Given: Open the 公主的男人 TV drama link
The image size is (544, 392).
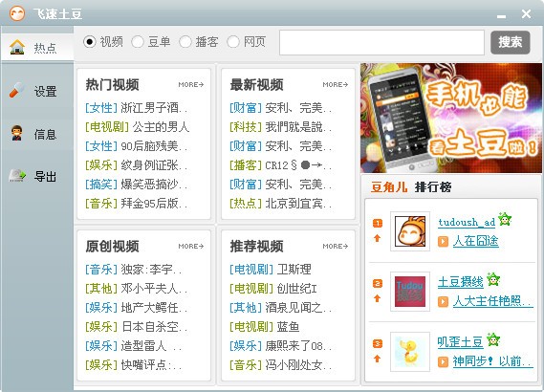Looking at the screenshot, I should point(161,127).
